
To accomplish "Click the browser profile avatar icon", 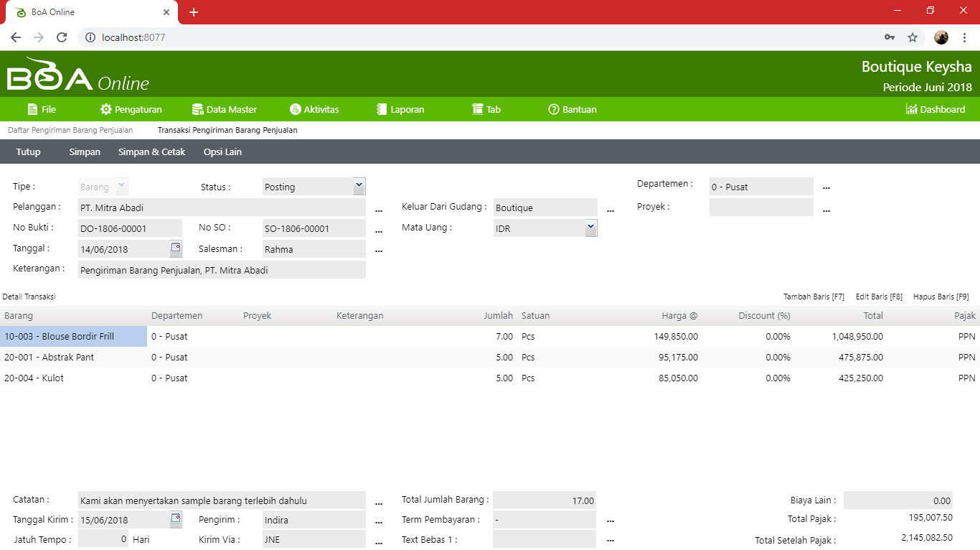I will tap(941, 37).
